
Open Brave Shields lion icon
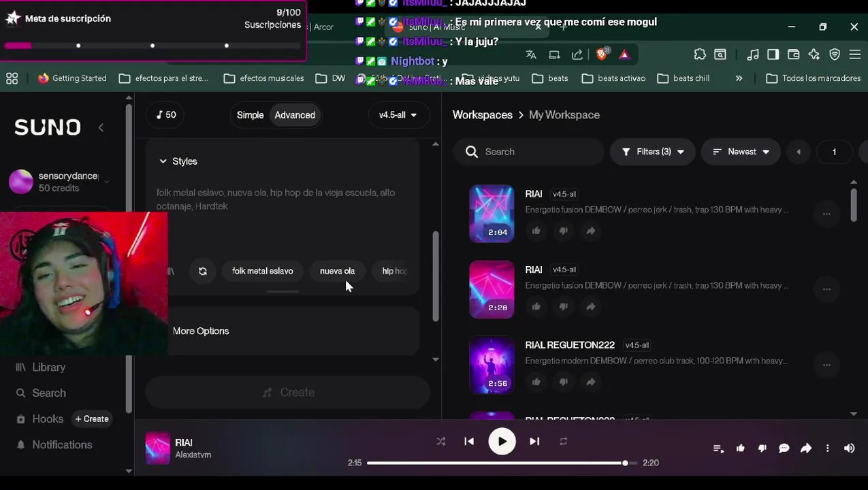[602, 54]
